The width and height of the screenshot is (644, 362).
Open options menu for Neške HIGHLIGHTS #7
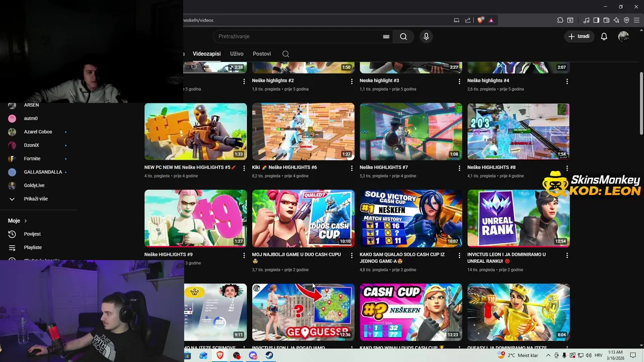(459, 168)
